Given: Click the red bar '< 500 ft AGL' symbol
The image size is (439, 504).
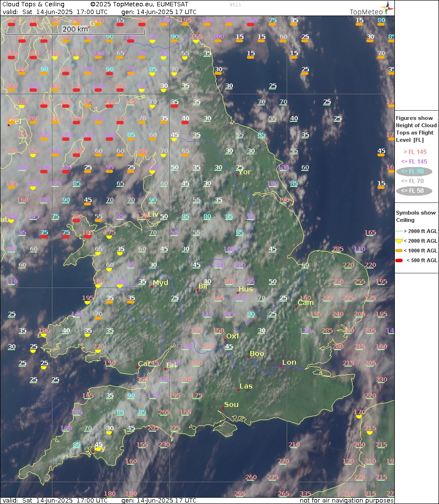Looking at the screenshot, I should (399, 260).
